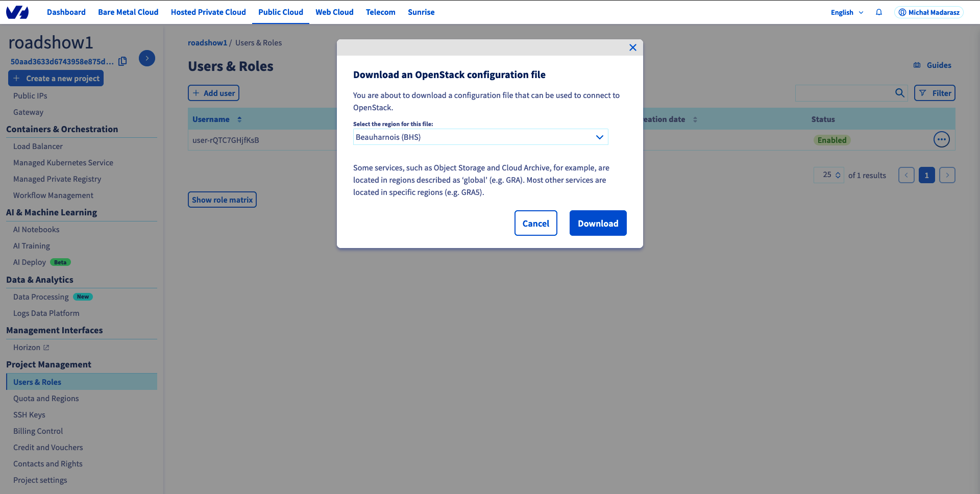The image size is (980, 494).
Task: Click the search magnifier icon
Action: tap(900, 93)
